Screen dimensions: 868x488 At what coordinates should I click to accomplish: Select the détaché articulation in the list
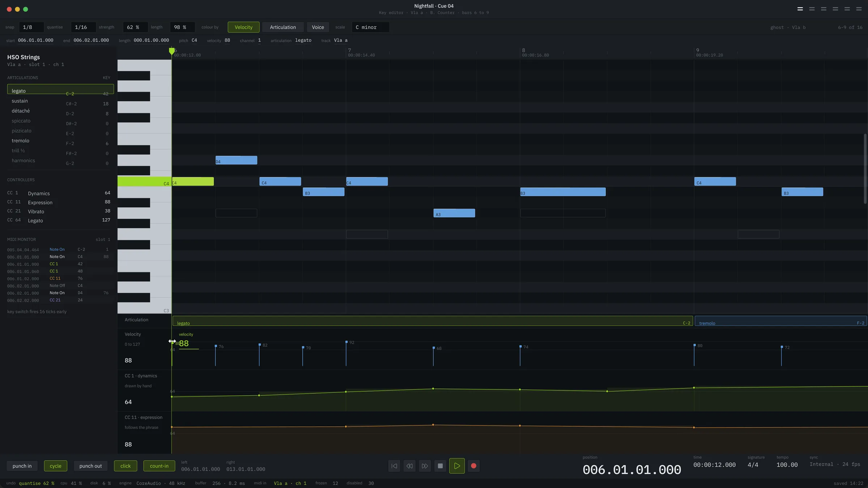pyautogui.click(x=60, y=111)
